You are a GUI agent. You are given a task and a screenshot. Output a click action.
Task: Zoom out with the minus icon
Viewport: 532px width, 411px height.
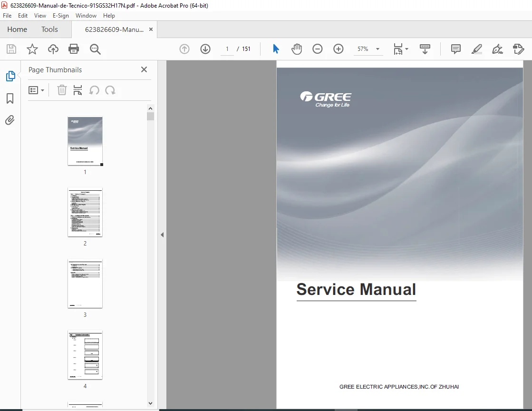(317, 49)
